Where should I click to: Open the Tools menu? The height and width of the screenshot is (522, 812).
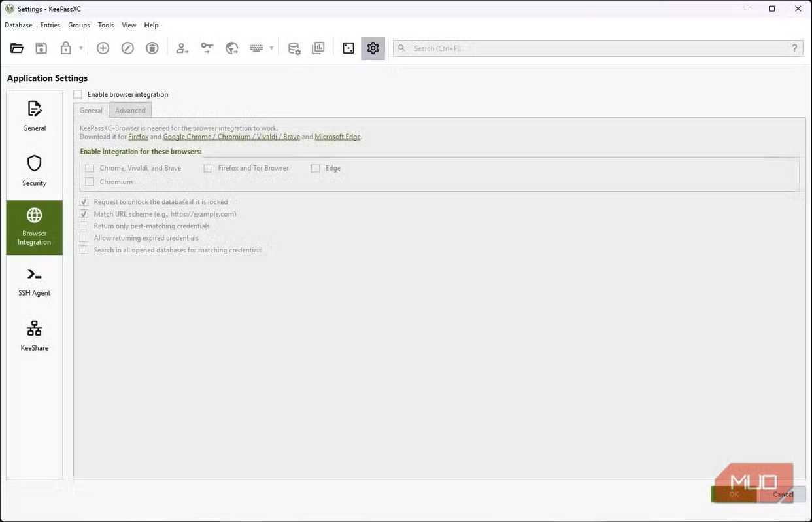point(106,25)
